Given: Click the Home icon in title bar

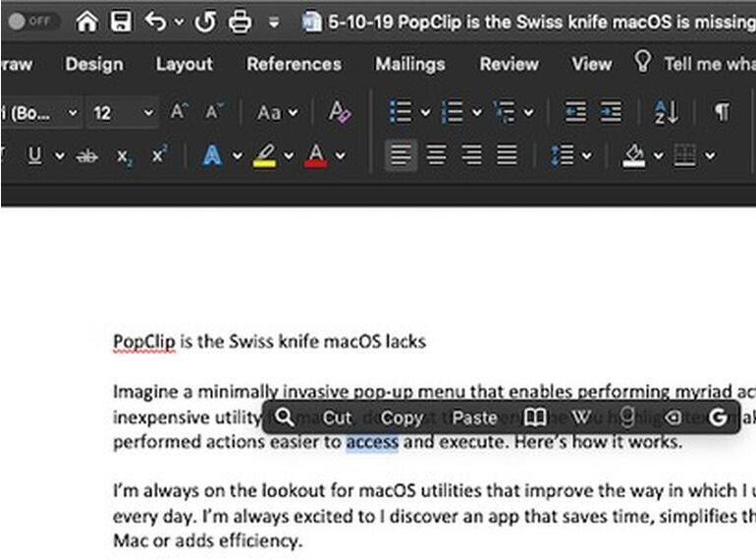Looking at the screenshot, I should coord(86,22).
